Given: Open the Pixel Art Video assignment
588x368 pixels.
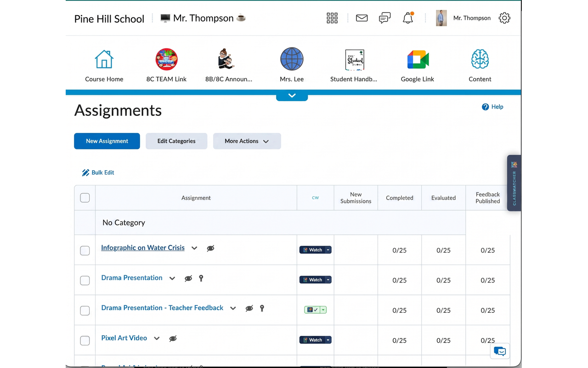Looking at the screenshot, I should coord(124,338).
